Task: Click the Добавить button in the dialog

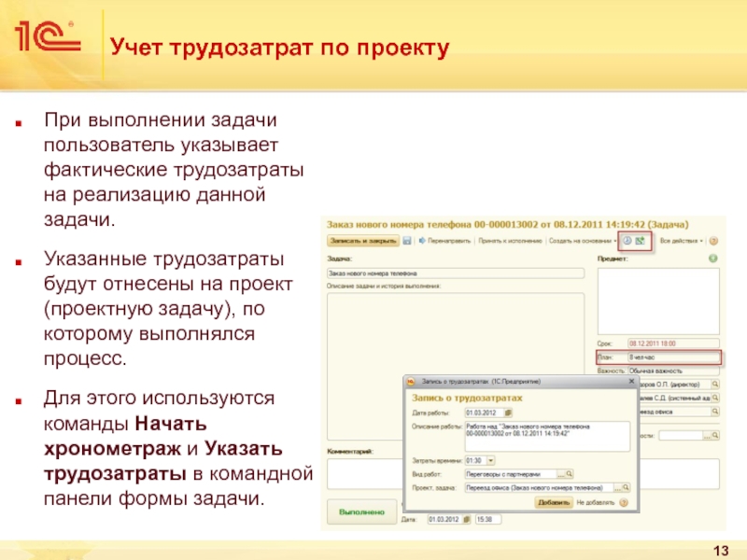Action: coord(554,502)
